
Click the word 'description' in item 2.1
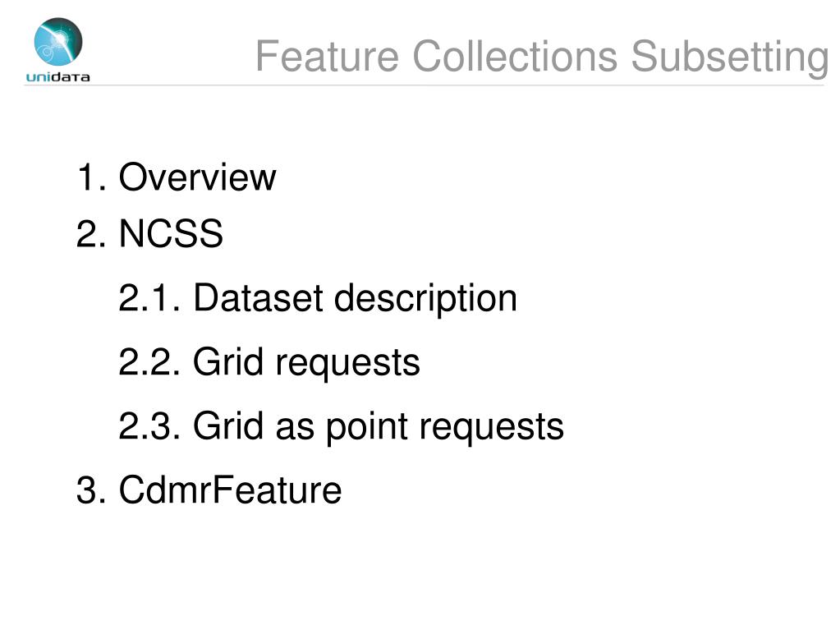[426, 300]
